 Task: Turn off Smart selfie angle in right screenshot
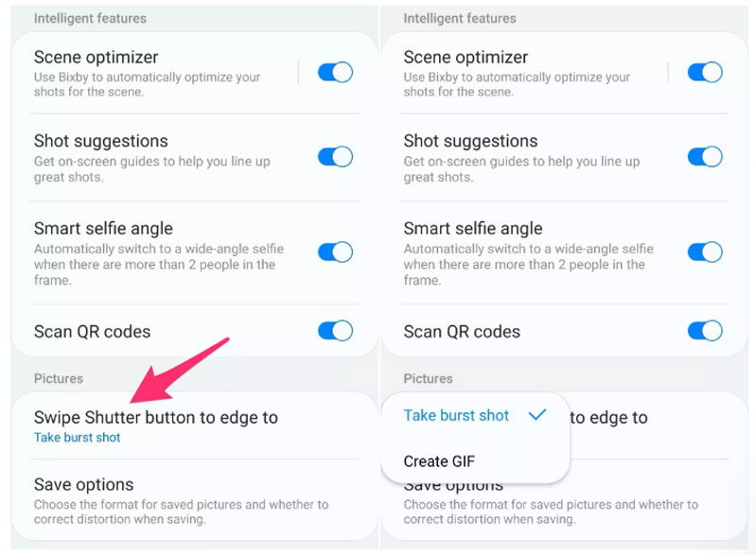(705, 252)
